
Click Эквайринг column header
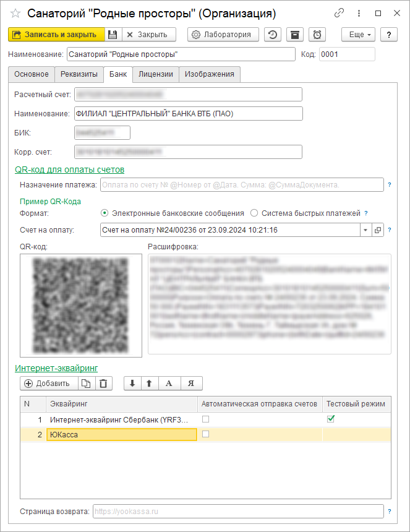pyautogui.click(x=122, y=404)
